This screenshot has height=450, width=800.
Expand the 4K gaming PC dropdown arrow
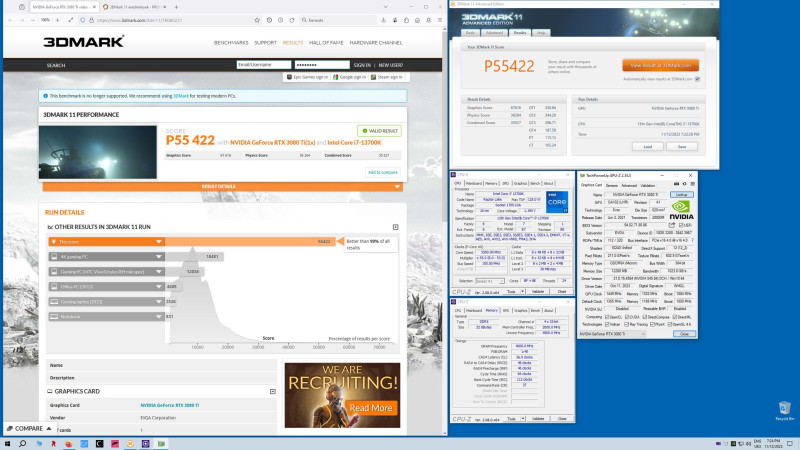tap(159, 257)
